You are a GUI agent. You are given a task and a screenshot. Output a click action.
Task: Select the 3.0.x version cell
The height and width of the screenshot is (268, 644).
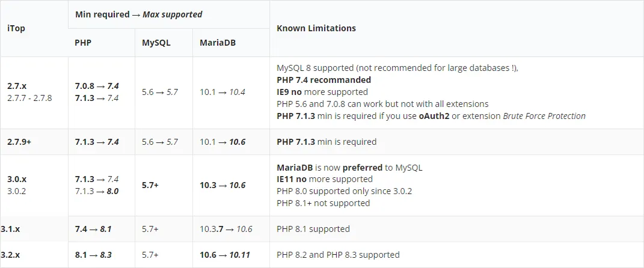tap(17, 179)
